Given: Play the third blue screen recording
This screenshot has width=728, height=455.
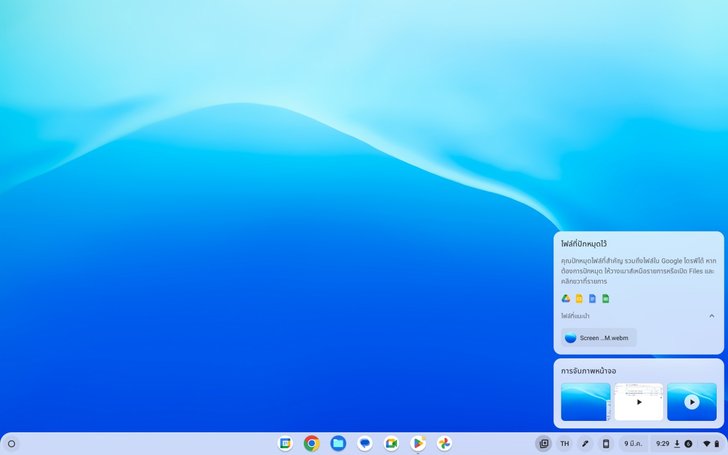Looking at the screenshot, I should (x=692, y=402).
